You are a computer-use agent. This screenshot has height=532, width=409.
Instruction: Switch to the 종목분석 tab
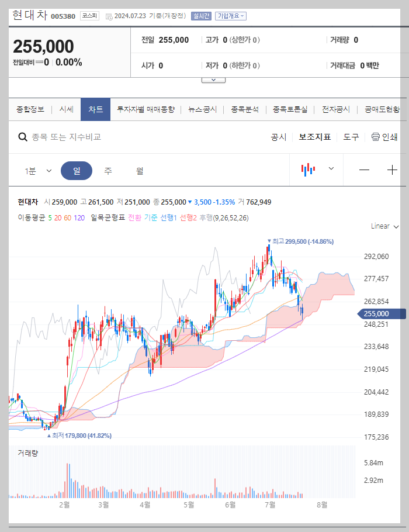coord(244,109)
